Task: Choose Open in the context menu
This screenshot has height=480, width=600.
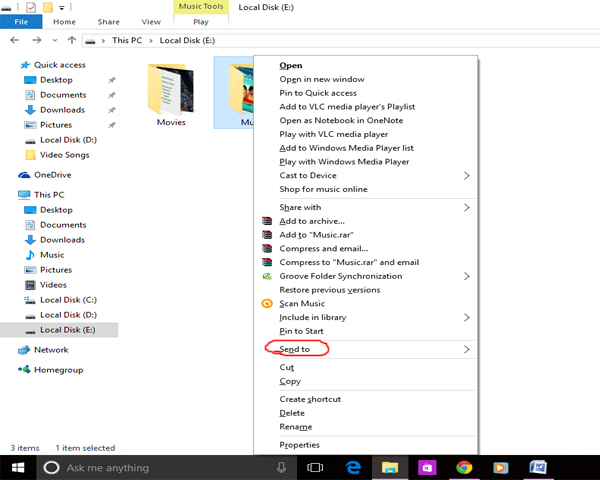Action: (x=291, y=65)
